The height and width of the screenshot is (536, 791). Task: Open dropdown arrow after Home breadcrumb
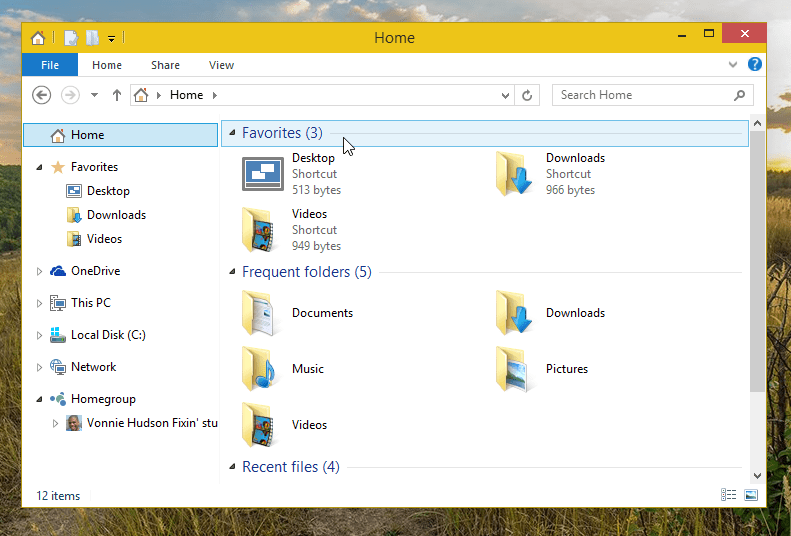click(215, 95)
